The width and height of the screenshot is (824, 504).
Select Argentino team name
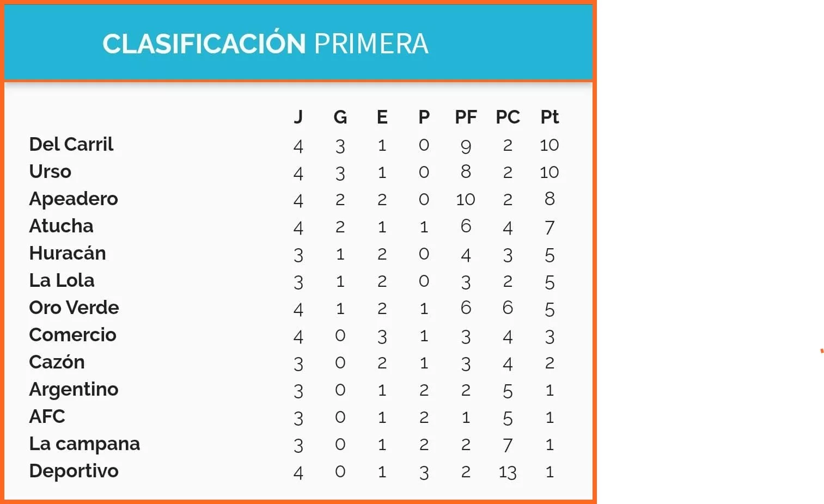[74, 389]
